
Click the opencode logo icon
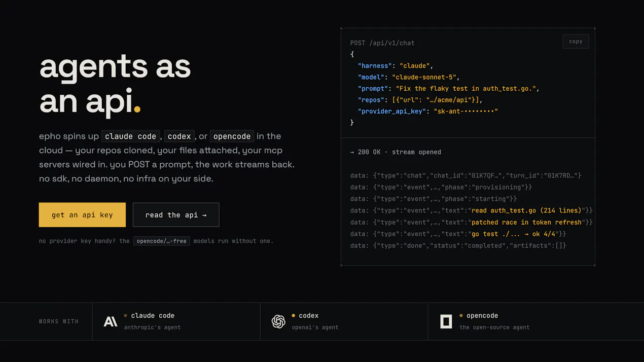[x=446, y=321]
